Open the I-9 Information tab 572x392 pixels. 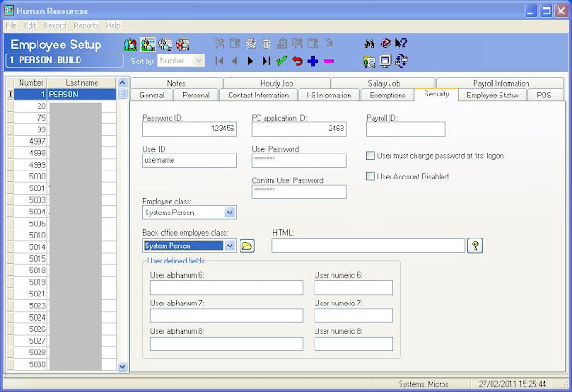pyautogui.click(x=329, y=95)
